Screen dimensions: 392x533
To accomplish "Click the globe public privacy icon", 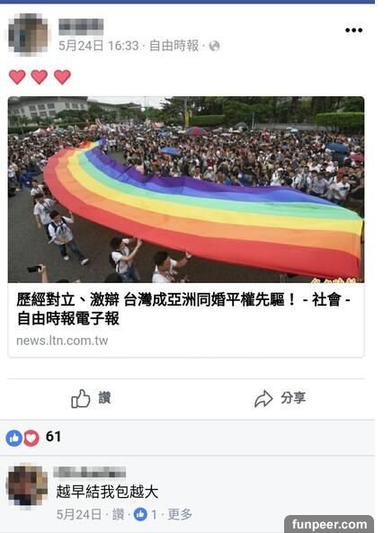I will 214,46.
